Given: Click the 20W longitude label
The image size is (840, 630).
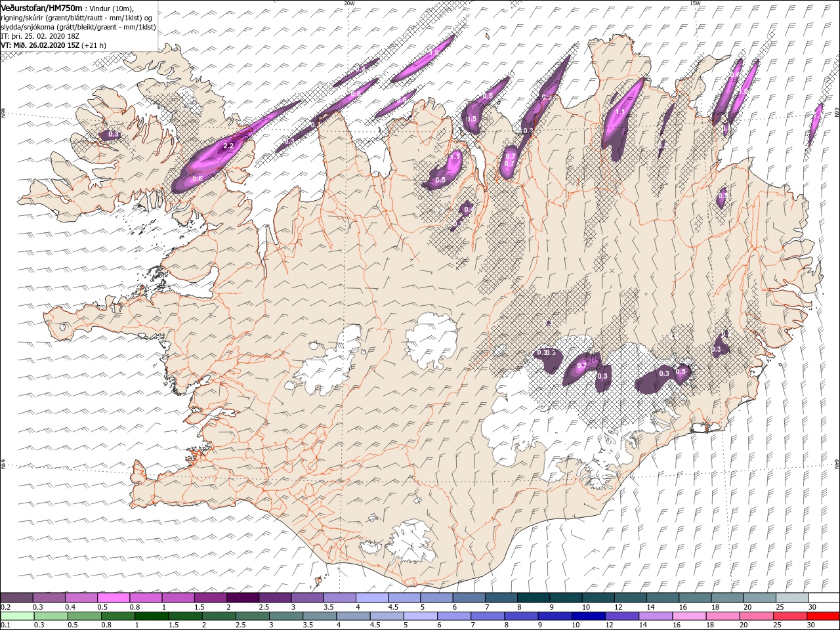Looking at the screenshot, I should point(348,3).
